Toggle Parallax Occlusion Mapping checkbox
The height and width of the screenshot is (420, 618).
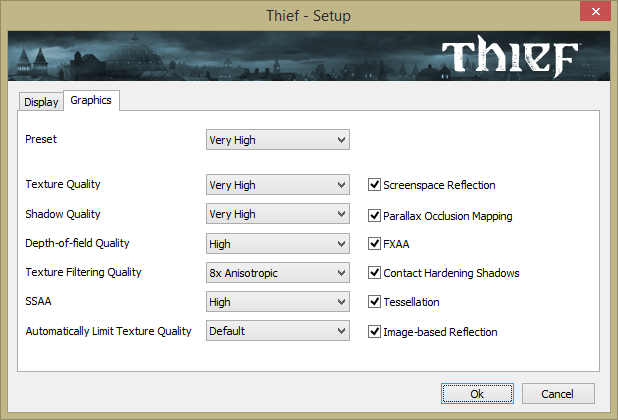(x=374, y=216)
